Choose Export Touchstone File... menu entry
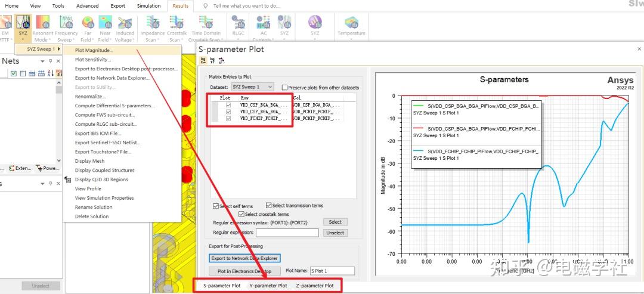Viewport: 644px width, 294px height. pos(122,151)
